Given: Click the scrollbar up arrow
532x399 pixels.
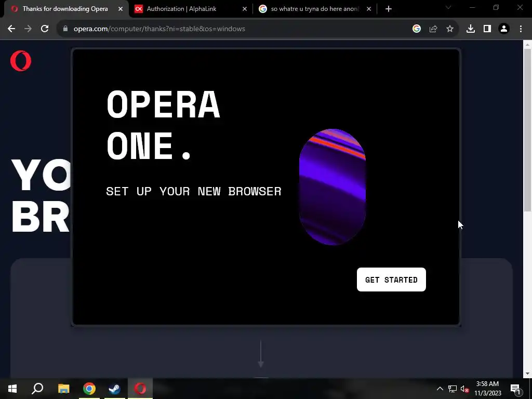Looking at the screenshot, I should click(x=527, y=45).
